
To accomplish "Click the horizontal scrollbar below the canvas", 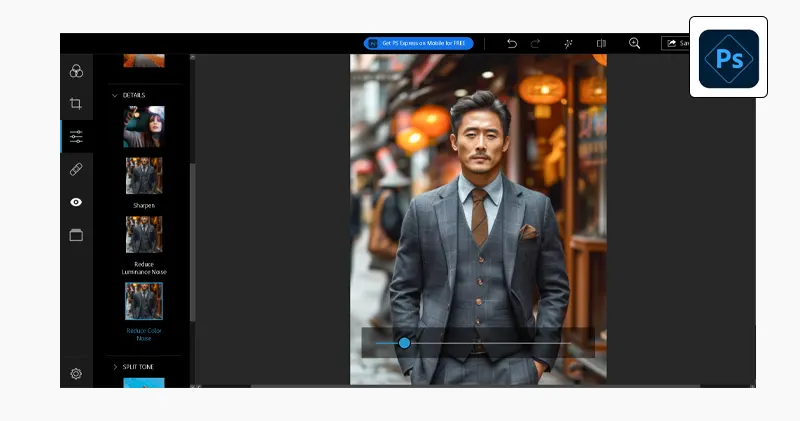I will point(475,386).
